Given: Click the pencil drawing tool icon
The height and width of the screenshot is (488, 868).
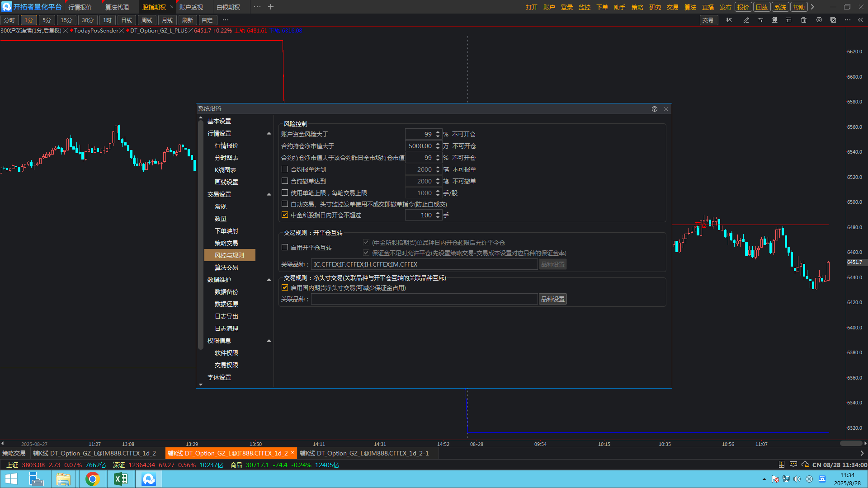Looking at the screenshot, I should point(746,20).
